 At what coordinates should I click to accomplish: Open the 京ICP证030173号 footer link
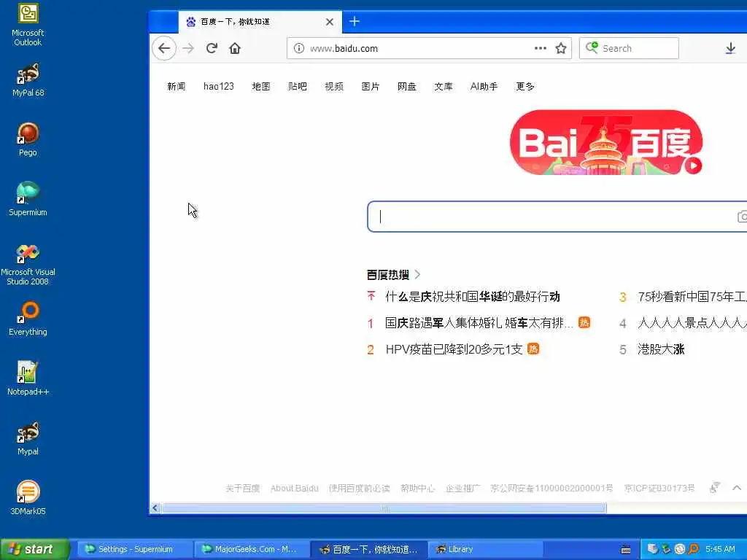659,488
